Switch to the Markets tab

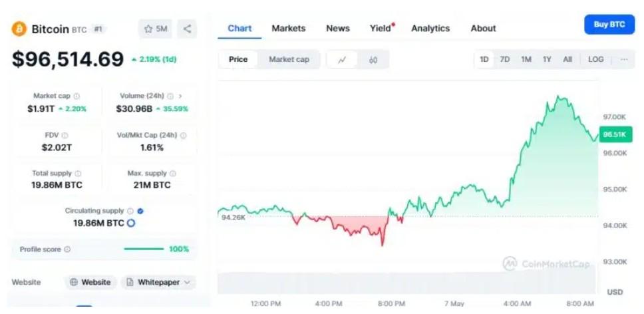pos(288,29)
